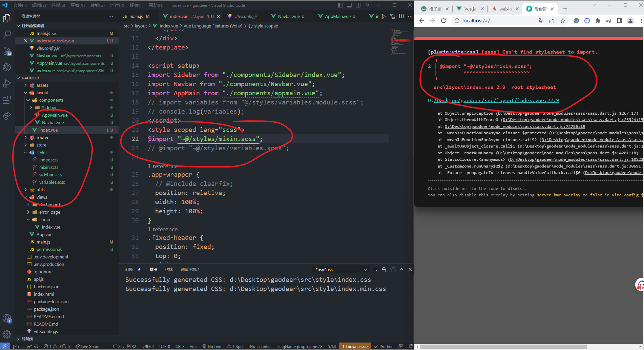Screen dimensions: 644x350
Task: Open the File menu in VS Code
Action: click(20, 5)
